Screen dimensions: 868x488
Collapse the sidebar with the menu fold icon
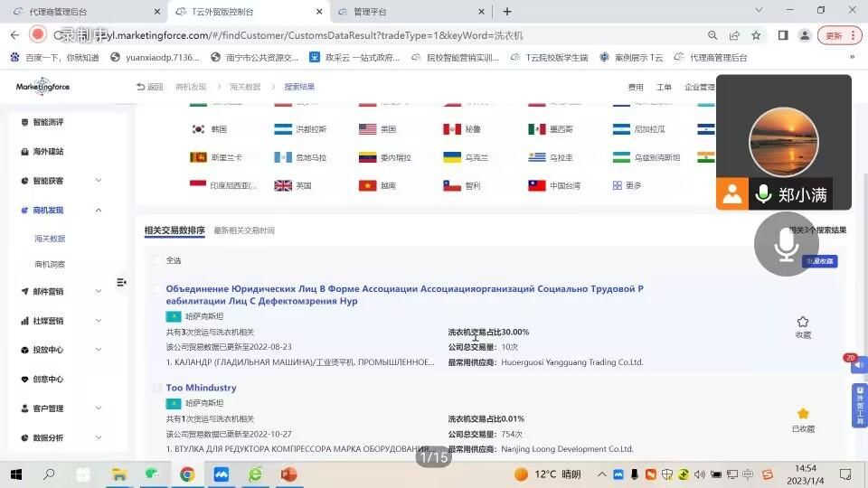[121, 283]
